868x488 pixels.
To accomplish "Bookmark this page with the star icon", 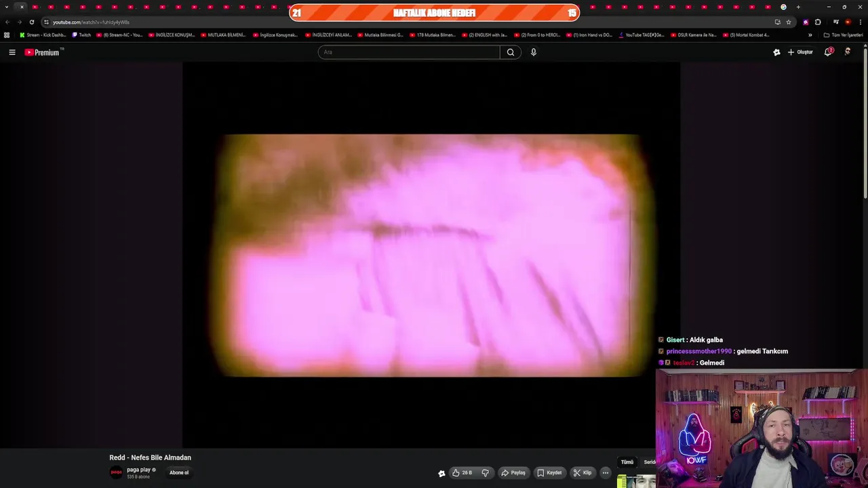I will click(789, 22).
